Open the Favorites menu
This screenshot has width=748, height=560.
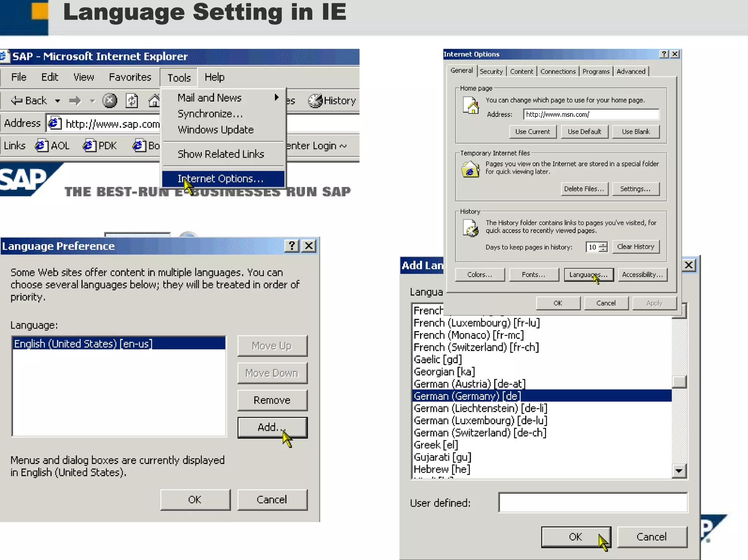130,77
